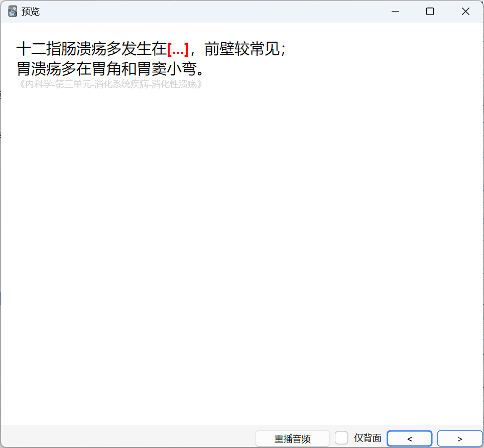The image size is (484, 448).
Task: Enable the 仅背面 back-only checkbox
Action: point(341,438)
